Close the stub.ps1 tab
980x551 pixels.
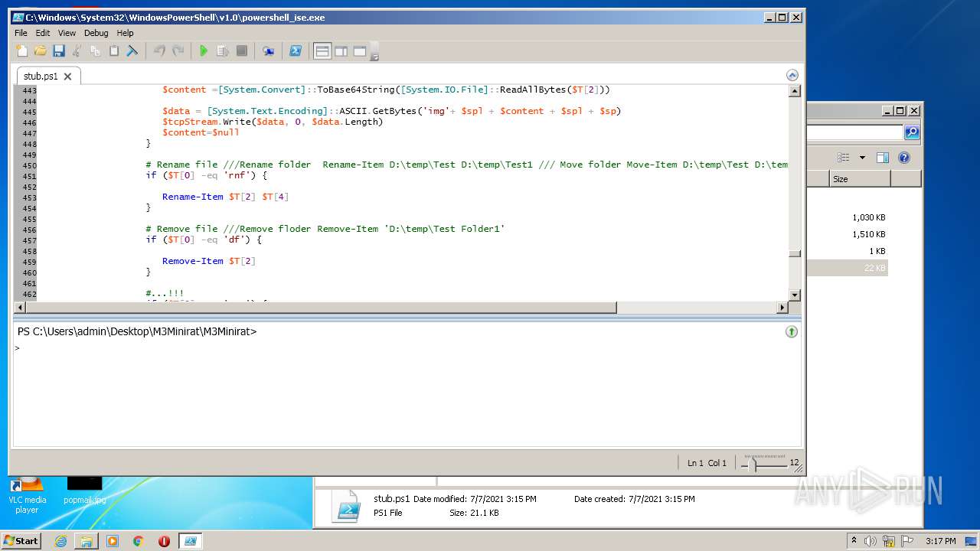pyautogui.click(x=67, y=76)
